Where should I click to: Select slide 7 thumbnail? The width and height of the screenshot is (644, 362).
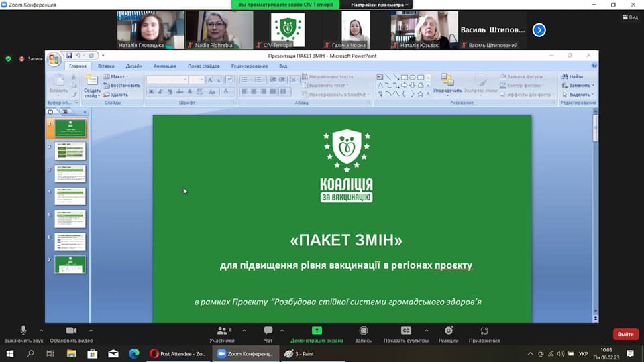tap(70, 265)
